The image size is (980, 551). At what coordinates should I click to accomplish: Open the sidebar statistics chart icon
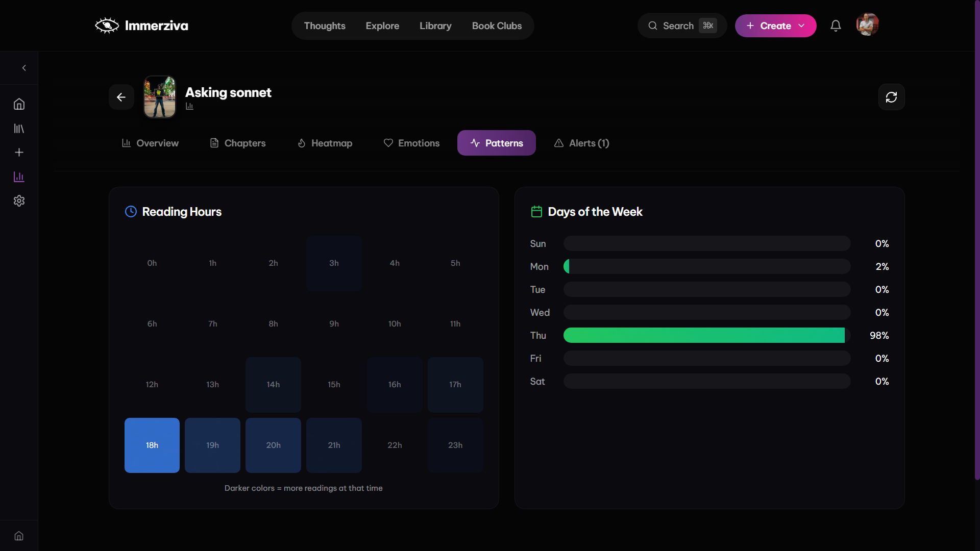19,177
